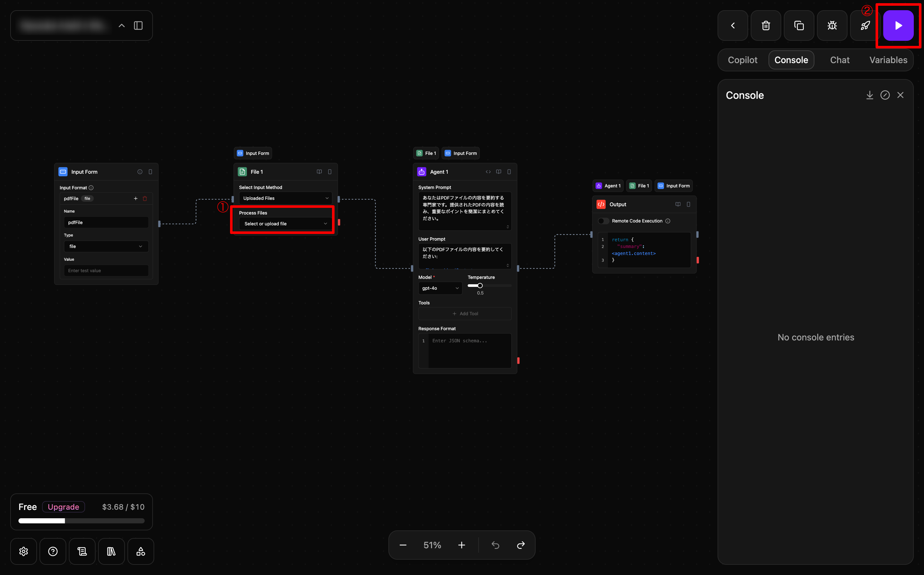
Task: Click the rocket deploy icon
Action: (x=865, y=25)
